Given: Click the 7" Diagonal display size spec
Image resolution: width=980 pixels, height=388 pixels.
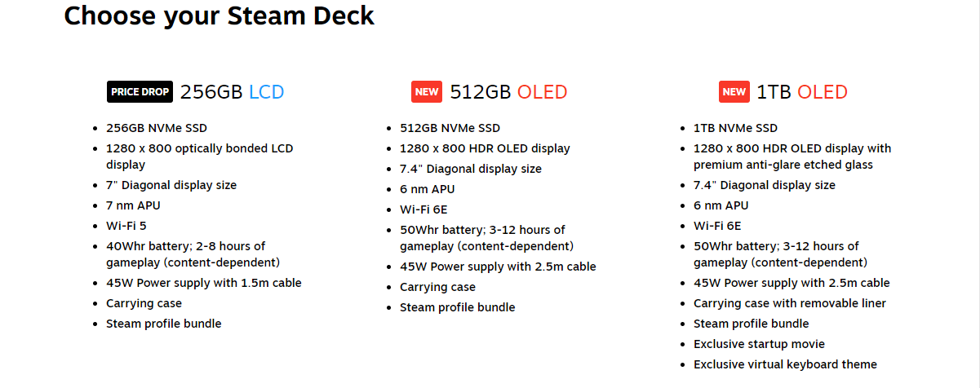Looking at the screenshot, I should [171, 185].
